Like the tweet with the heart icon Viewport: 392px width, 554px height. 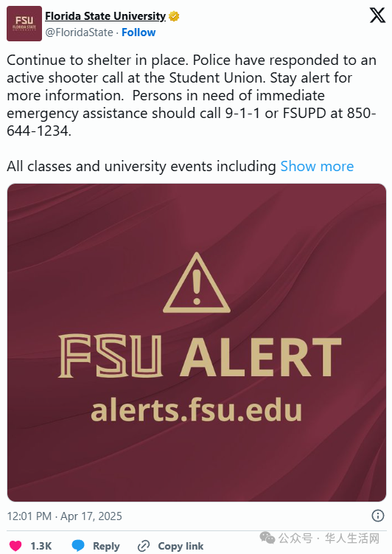coord(15,546)
